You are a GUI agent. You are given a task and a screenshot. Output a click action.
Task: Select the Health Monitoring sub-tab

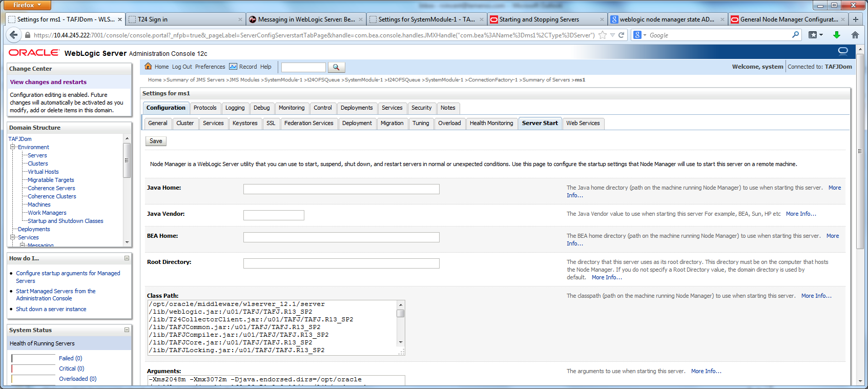tap(491, 123)
